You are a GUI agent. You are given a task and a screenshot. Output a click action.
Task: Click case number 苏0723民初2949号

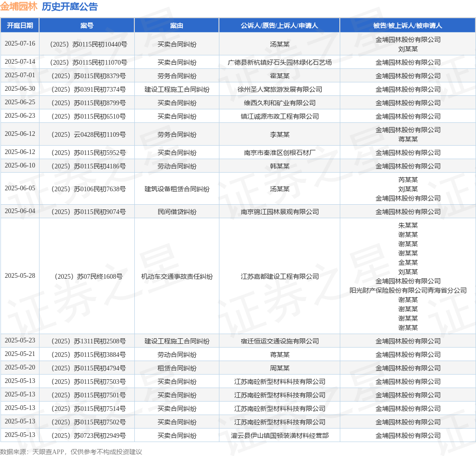(89, 436)
